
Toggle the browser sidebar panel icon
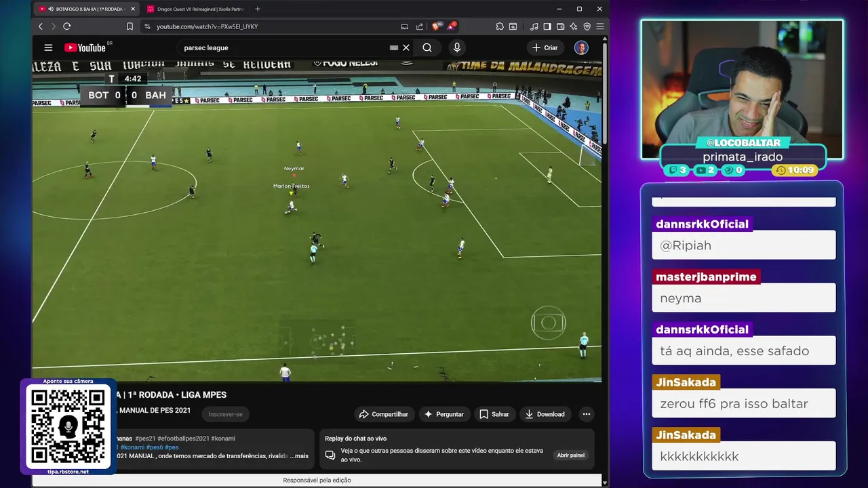point(547,26)
